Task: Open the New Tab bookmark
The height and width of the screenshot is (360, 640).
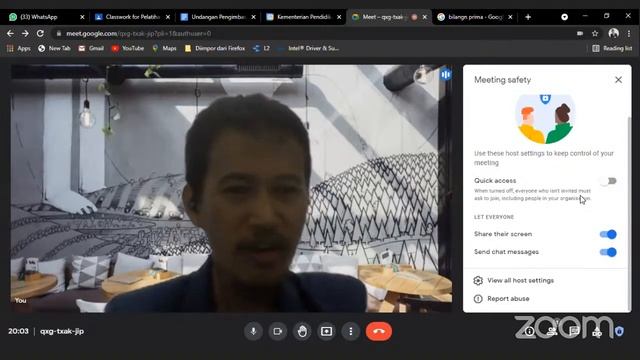Action: pyautogui.click(x=54, y=48)
